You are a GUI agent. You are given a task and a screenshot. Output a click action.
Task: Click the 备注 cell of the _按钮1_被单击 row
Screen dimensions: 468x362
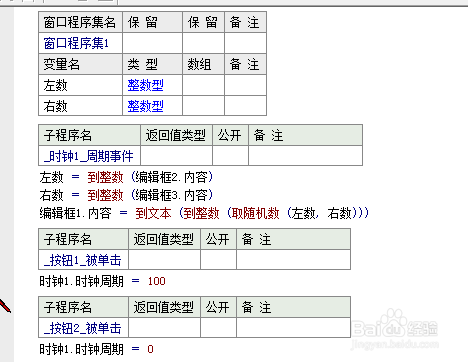click(293, 260)
